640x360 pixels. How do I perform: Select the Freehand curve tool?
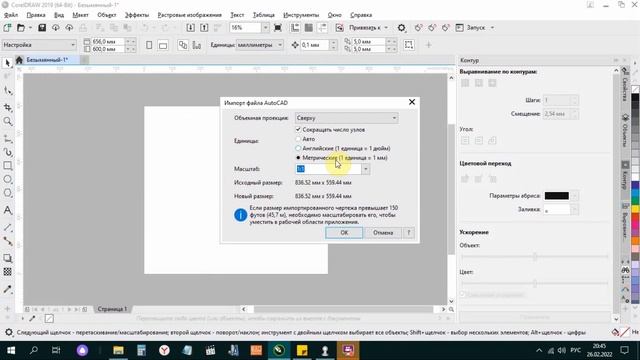point(7,139)
